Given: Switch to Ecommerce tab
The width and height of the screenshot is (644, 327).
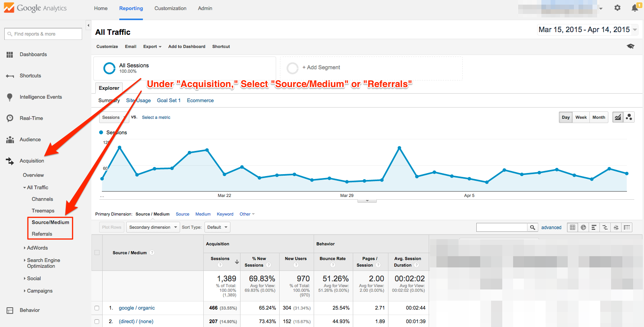Looking at the screenshot, I should pos(200,100).
